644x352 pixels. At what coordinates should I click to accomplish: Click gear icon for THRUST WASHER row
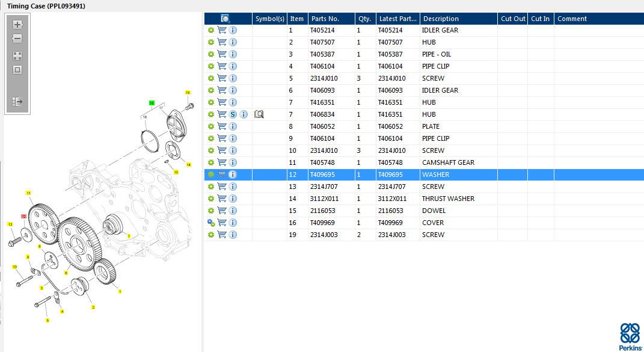coord(210,199)
